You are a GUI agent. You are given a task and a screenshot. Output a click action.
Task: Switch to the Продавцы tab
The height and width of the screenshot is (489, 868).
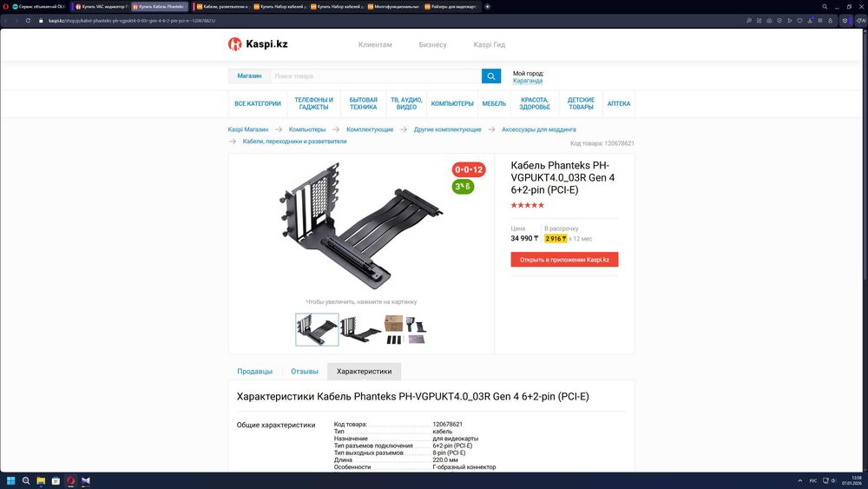254,372
